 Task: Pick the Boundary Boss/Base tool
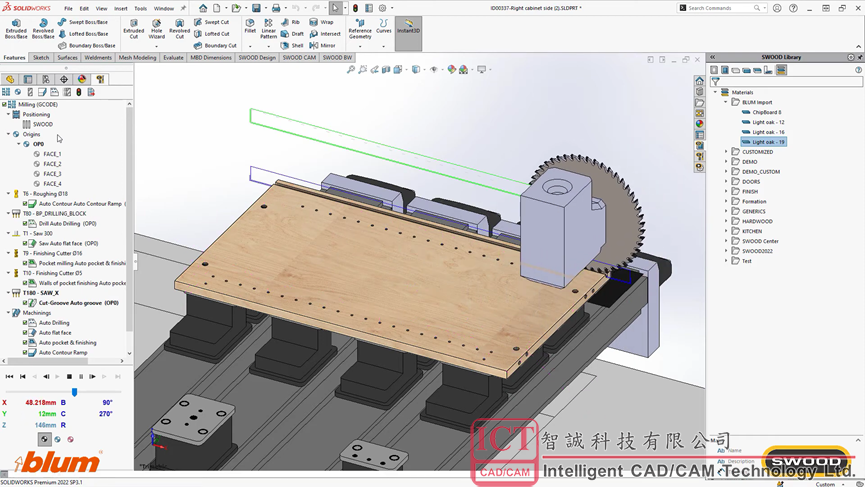(87, 46)
